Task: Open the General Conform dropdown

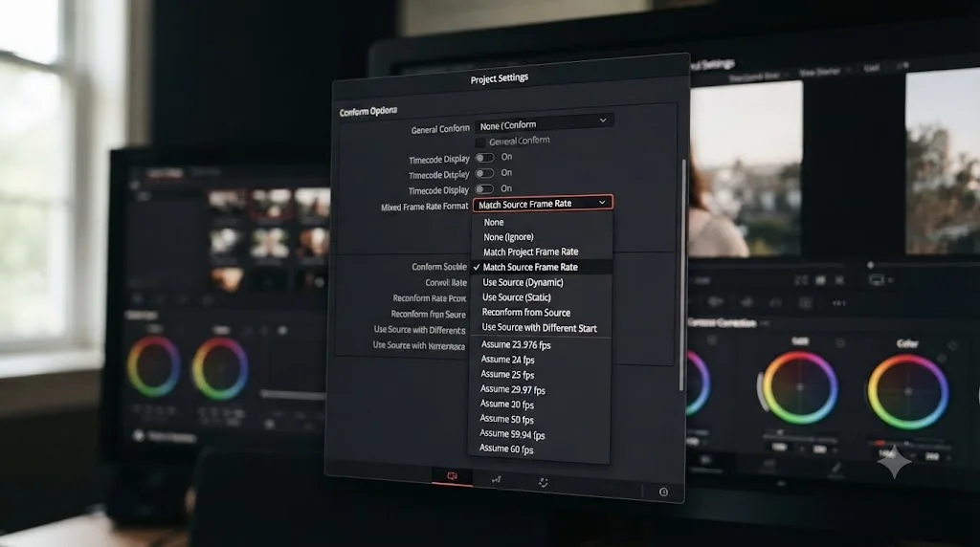Action: [x=544, y=123]
